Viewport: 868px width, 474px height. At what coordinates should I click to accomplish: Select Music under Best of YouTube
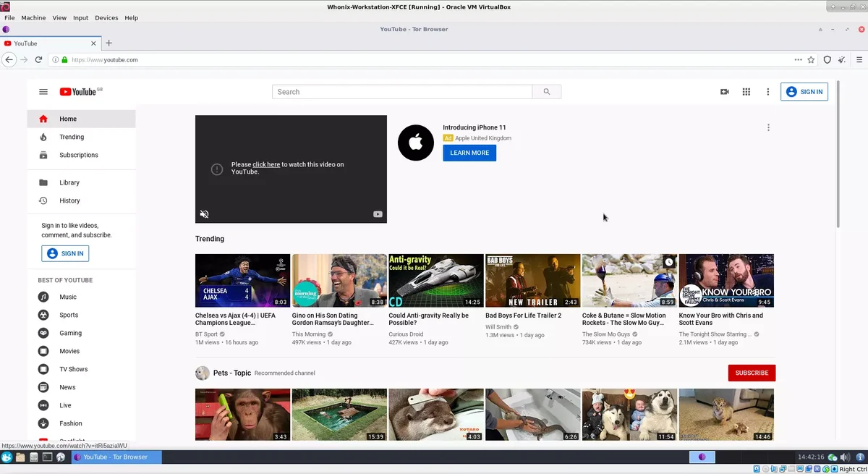point(67,297)
